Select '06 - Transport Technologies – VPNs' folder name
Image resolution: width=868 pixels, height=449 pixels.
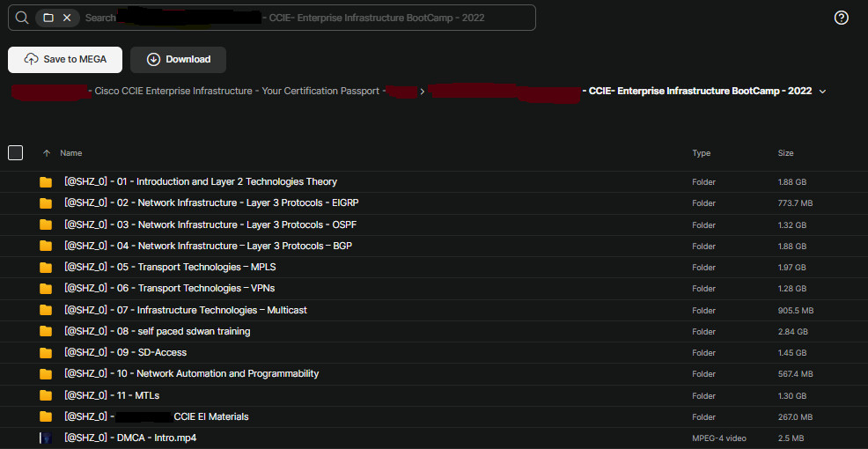169,288
